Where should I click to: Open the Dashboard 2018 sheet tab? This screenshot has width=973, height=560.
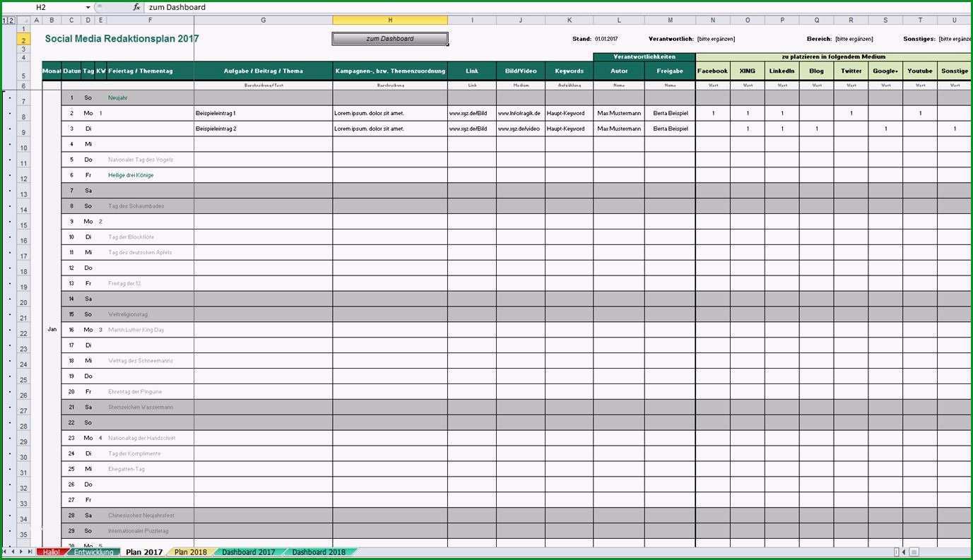click(x=319, y=552)
